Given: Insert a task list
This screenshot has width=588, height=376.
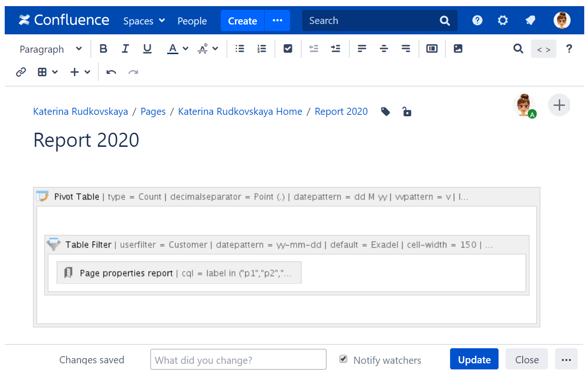Looking at the screenshot, I should [x=288, y=48].
